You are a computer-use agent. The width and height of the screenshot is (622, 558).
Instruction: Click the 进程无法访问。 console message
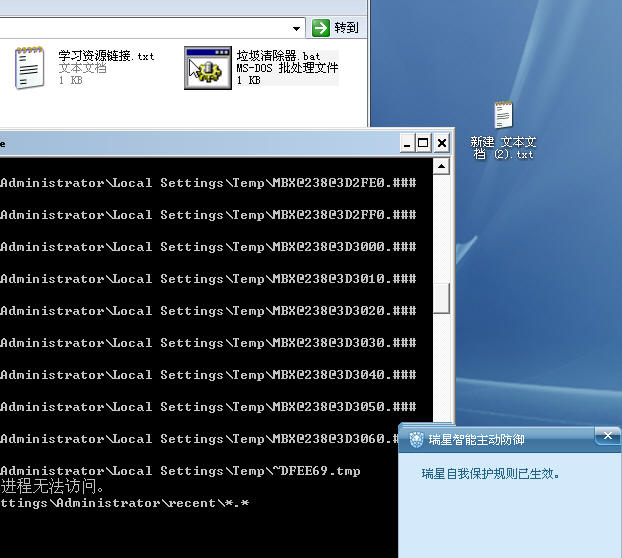click(x=52, y=486)
